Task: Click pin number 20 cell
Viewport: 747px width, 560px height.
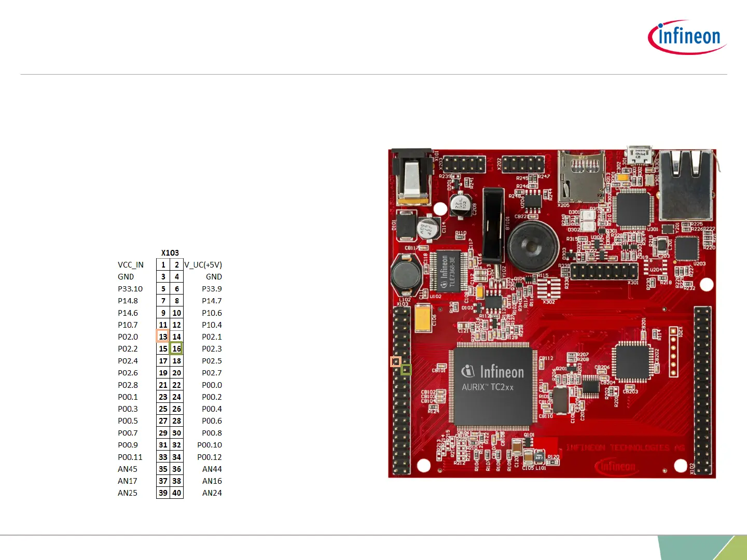Action: click(x=176, y=373)
